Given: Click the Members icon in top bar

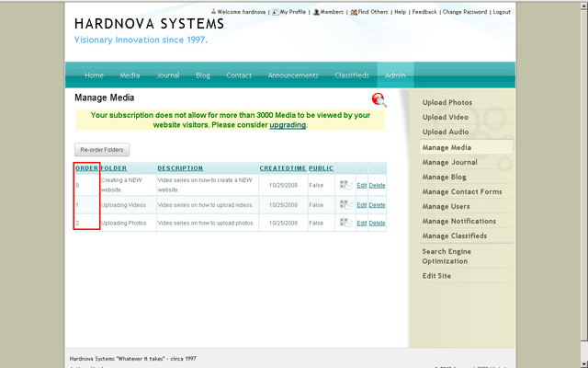Looking at the screenshot, I should click(316, 12).
